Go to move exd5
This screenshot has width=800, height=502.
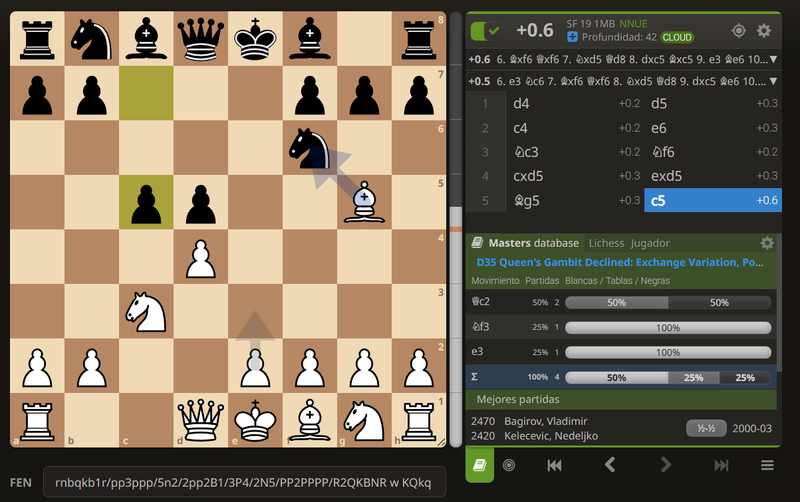713,176
